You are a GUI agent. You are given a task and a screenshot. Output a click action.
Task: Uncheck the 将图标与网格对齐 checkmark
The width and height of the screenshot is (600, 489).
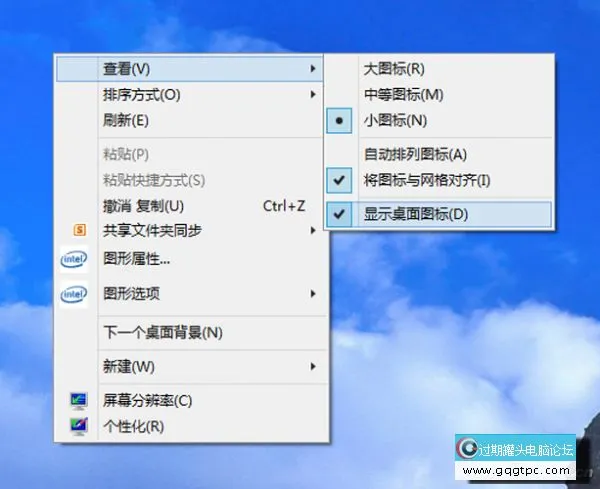(x=339, y=180)
